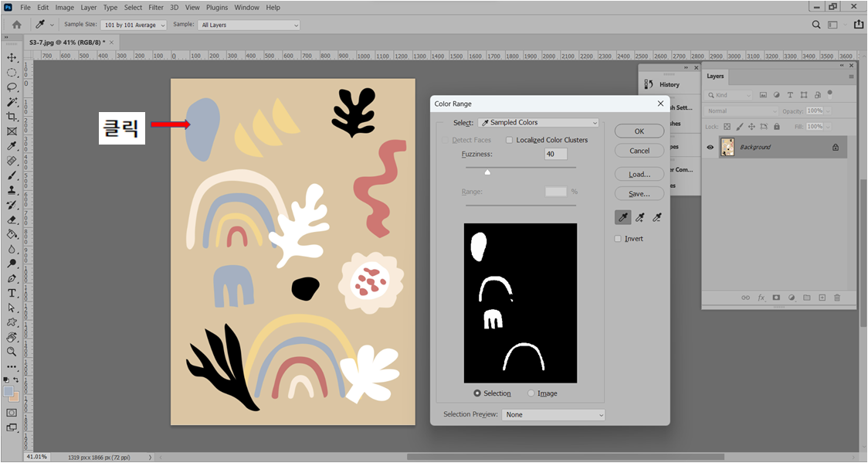Open Sample Size dropdown
The image size is (868, 463).
[134, 25]
